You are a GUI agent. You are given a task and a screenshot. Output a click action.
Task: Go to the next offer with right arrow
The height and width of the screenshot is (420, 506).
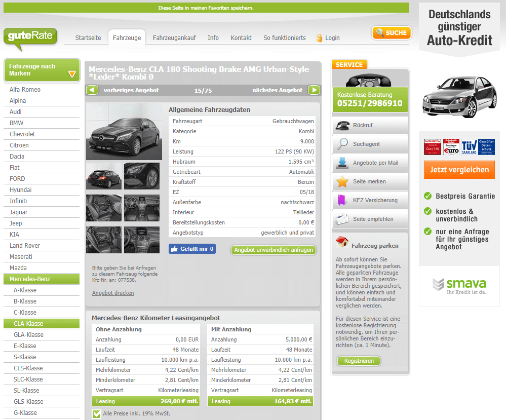pos(314,90)
